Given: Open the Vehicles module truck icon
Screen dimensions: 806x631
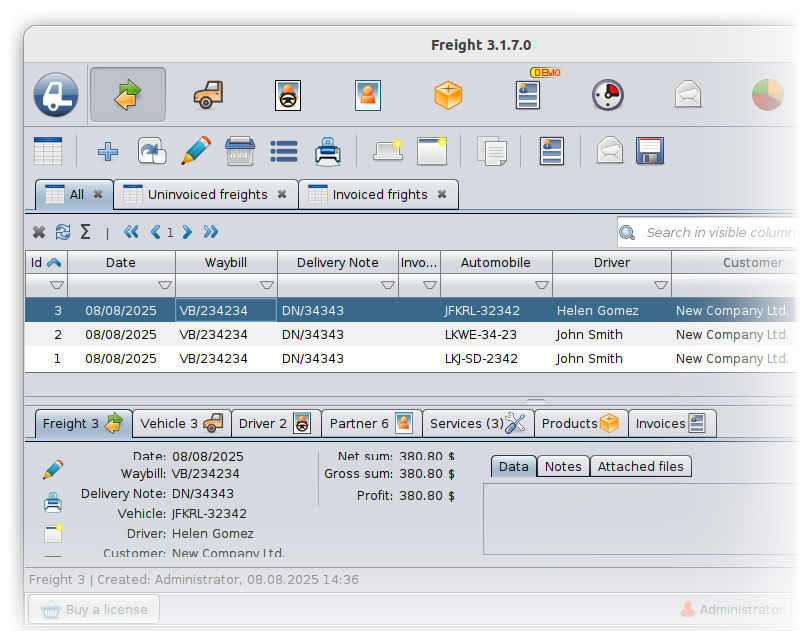Looking at the screenshot, I should pos(208,95).
